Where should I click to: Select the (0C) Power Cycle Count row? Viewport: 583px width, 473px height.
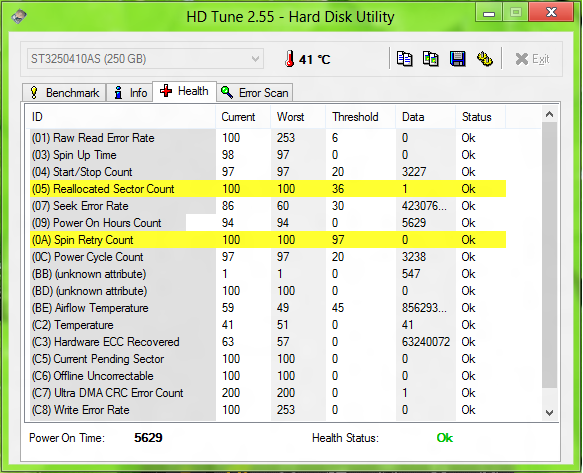(x=268, y=257)
